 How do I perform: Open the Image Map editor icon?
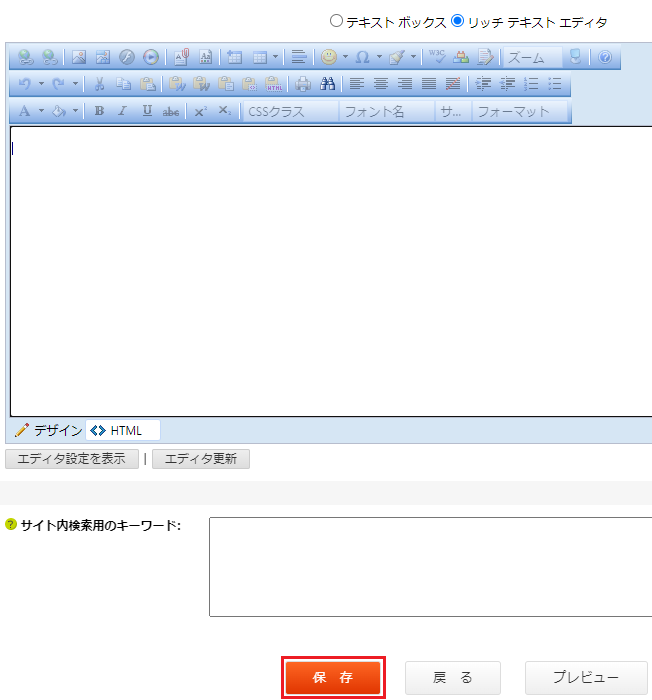(x=103, y=57)
